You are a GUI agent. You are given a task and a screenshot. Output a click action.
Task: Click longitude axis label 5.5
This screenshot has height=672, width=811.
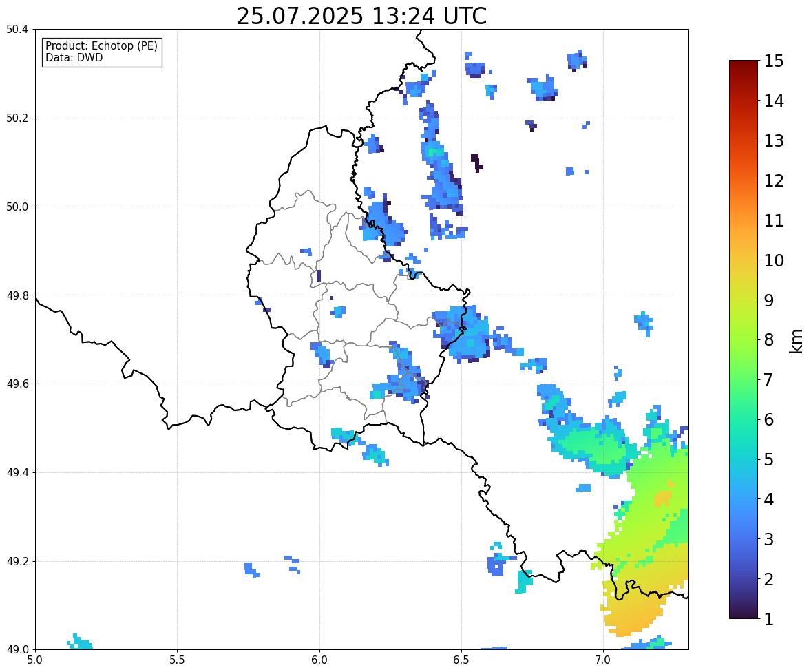pyautogui.click(x=177, y=660)
